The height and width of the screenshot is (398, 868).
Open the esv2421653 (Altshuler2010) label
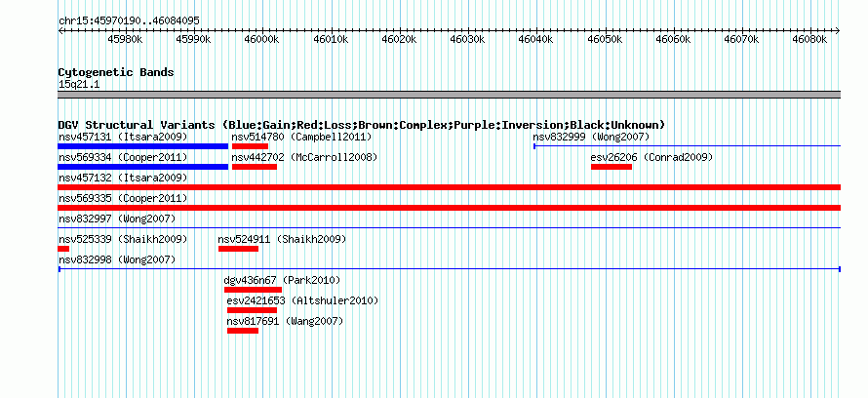(302, 300)
